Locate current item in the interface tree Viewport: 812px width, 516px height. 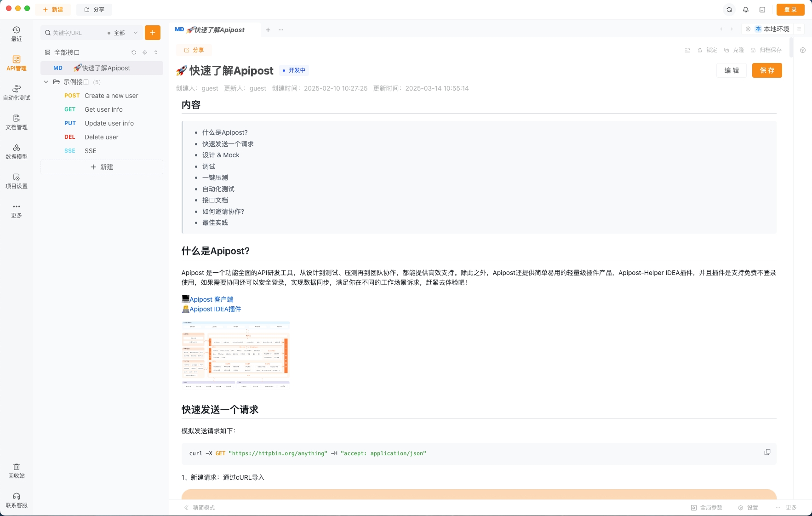145,52
